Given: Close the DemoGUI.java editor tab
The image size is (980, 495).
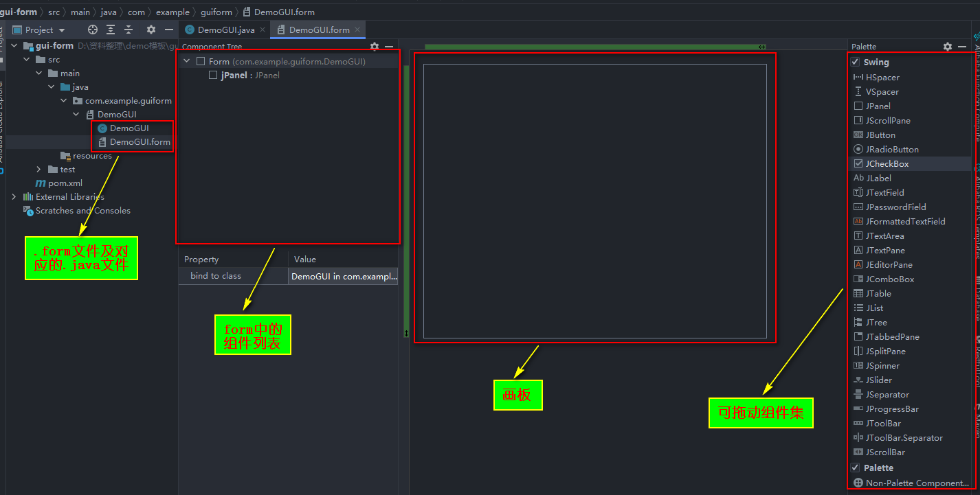Looking at the screenshot, I should point(263,30).
